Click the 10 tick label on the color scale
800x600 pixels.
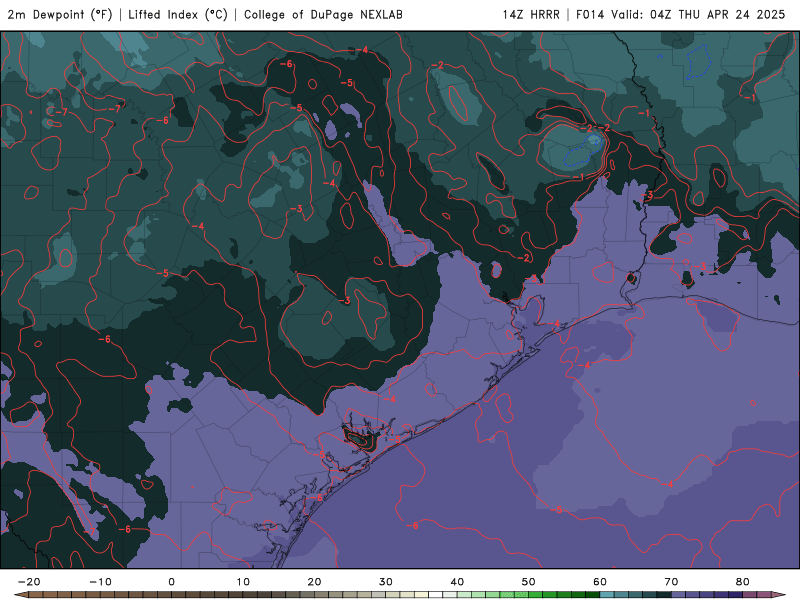243,582
